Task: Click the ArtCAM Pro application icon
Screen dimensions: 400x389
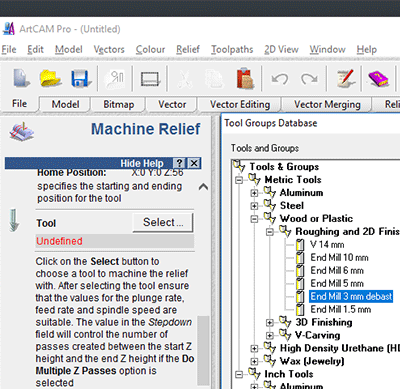Action: pos(9,29)
